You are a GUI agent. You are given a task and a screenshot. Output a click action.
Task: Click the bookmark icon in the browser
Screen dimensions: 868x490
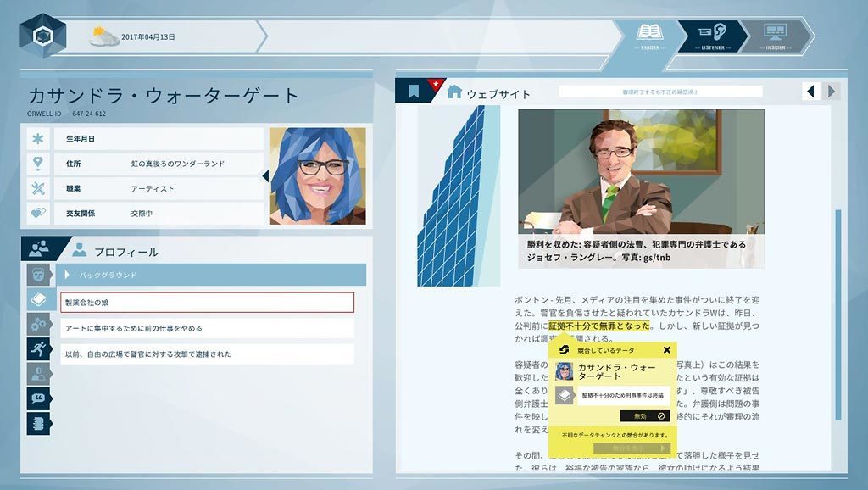[x=414, y=92]
